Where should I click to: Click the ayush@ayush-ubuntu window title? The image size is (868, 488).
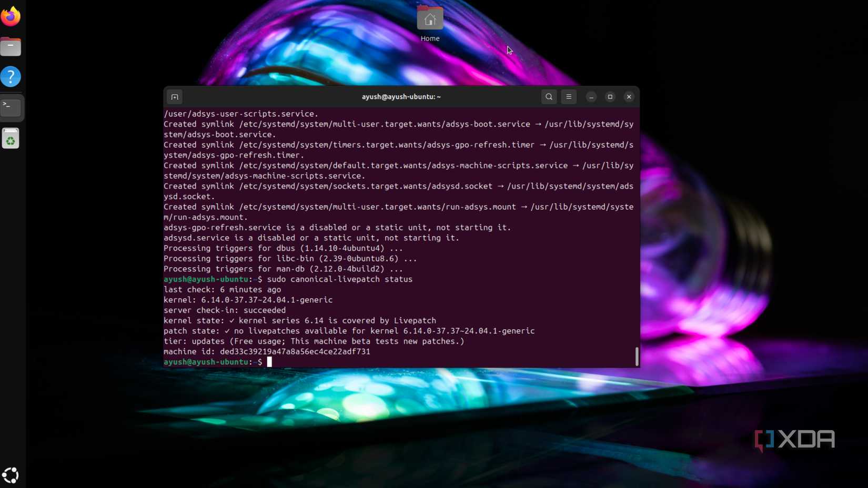[x=401, y=97]
